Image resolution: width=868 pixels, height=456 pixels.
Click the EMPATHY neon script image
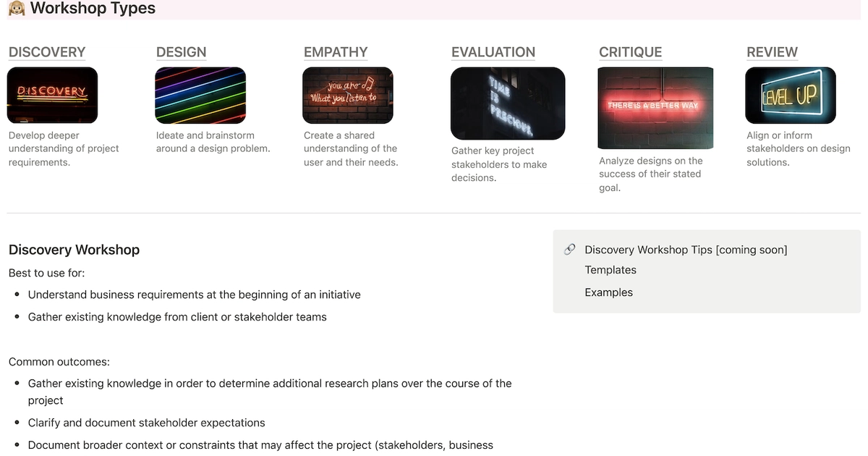(x=347, y=95)
